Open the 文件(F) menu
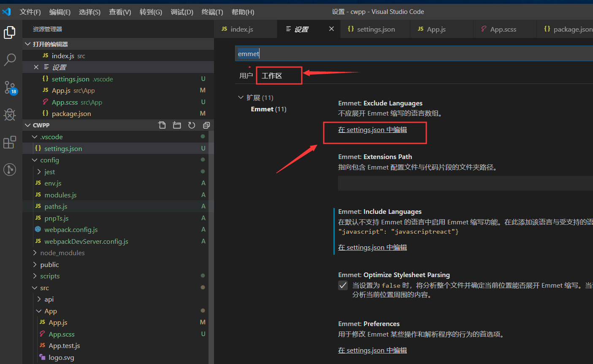The height and width of the screenshot is (364, 593). [x=30, y=12]
